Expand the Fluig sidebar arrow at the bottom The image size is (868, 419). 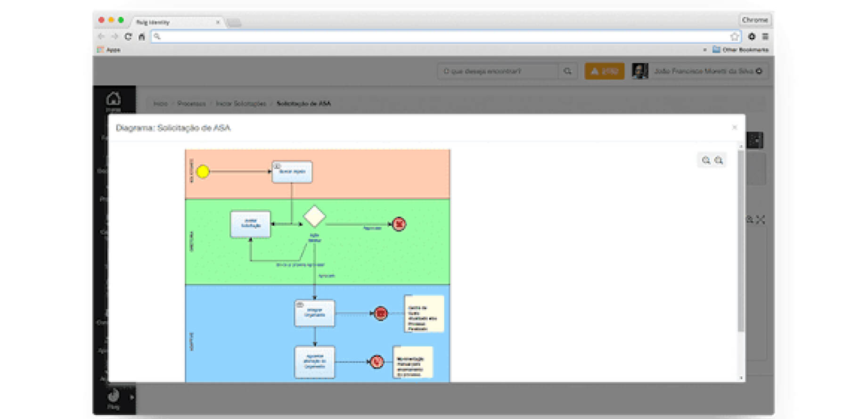click(x=131, y=397)
